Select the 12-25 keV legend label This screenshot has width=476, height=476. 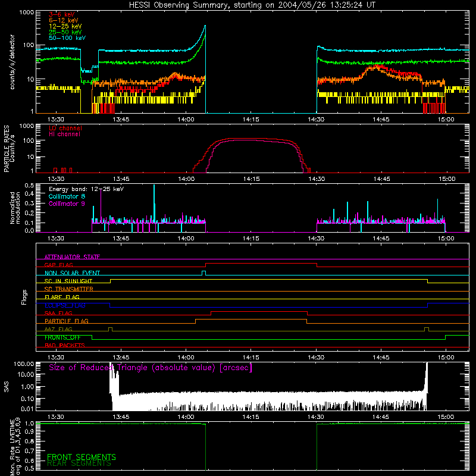(x=65, y=26)
